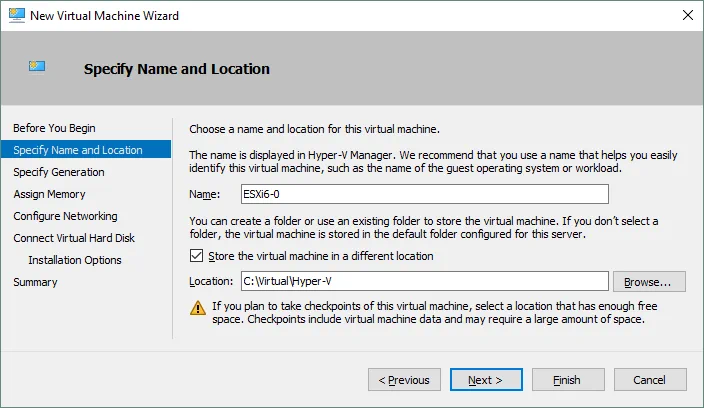
Task: Go to the Summary step
Action: (x=35, y=282)
